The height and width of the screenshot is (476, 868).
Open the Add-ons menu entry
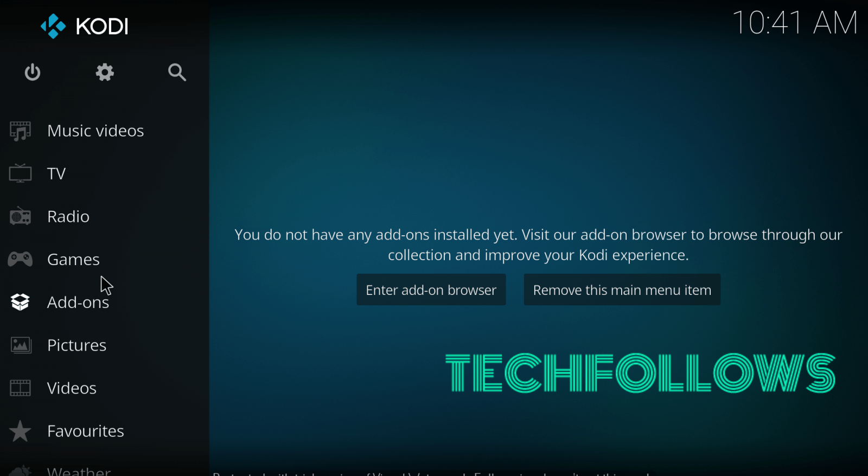pyautogui.click(x=78, y=302)
